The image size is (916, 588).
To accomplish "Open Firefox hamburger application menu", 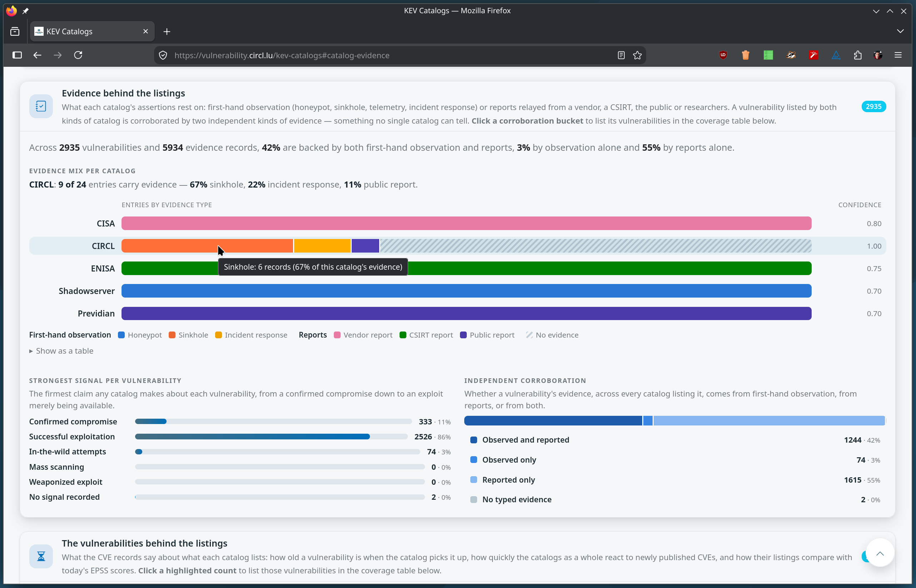I will [x=898, y=55].
